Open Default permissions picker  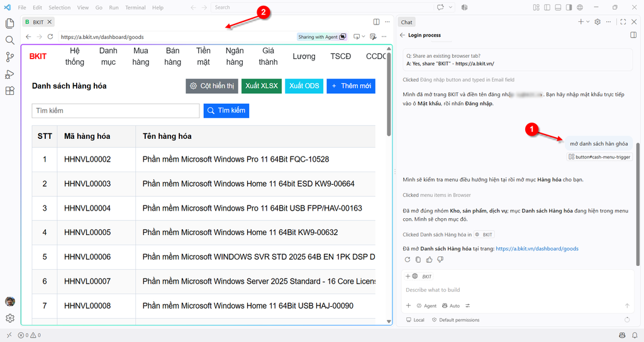coord(455,320)
